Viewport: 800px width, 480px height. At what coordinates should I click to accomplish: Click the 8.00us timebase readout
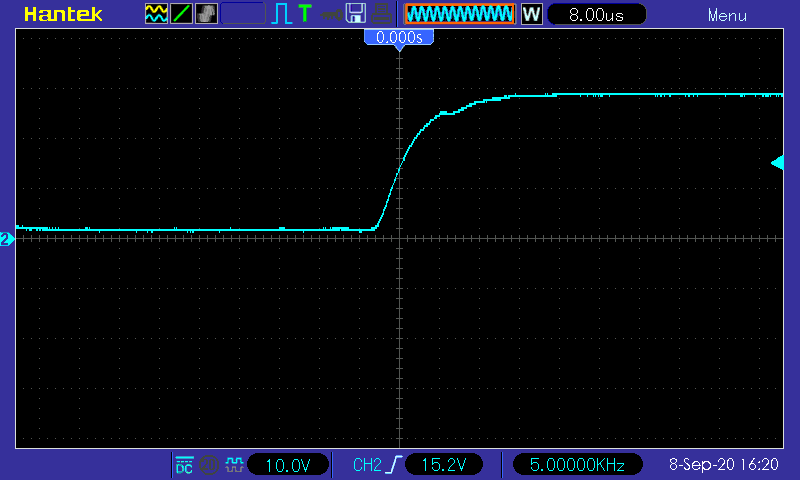(596, 15)
